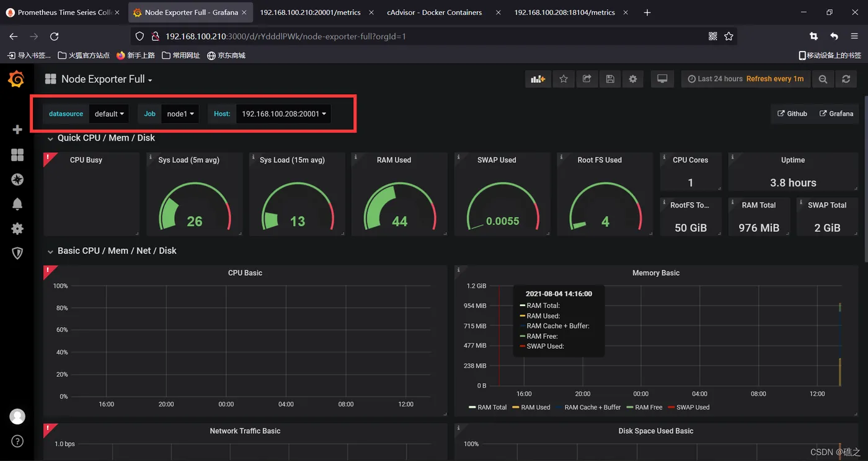Click the Uptime value 3.8 hours
Image resolution: width=868 pixels, height=461 pixels.
pyautogui.click(x=793, y=183)
